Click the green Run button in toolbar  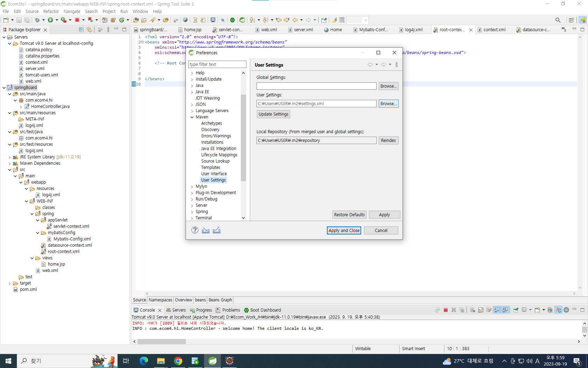click(50, 20)
